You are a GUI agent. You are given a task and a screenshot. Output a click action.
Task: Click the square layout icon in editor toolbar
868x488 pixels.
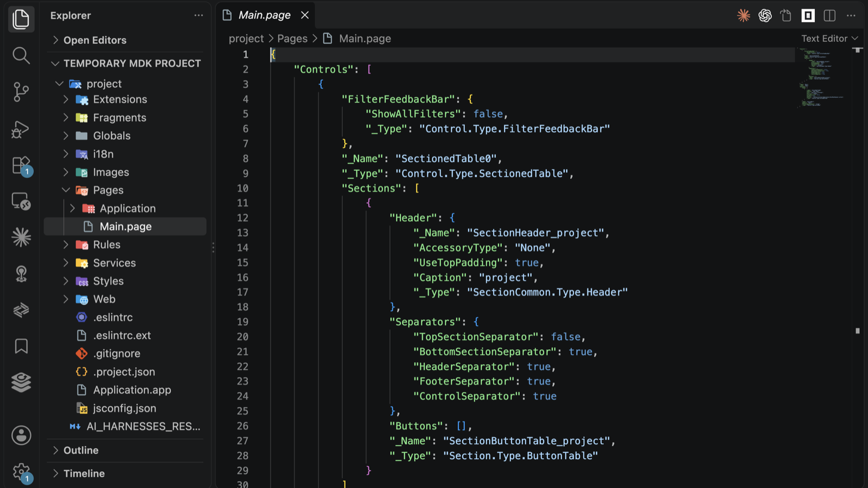click(x=808, y=16)
